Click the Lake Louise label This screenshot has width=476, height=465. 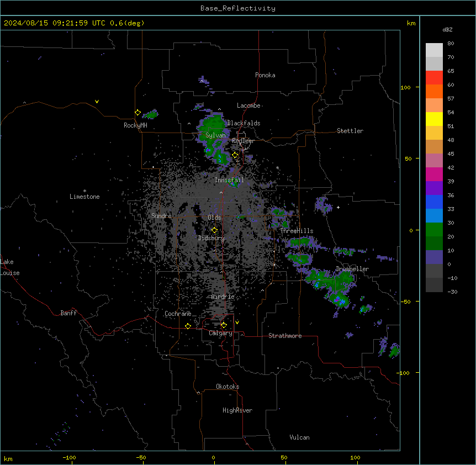(x=10, y=267)
